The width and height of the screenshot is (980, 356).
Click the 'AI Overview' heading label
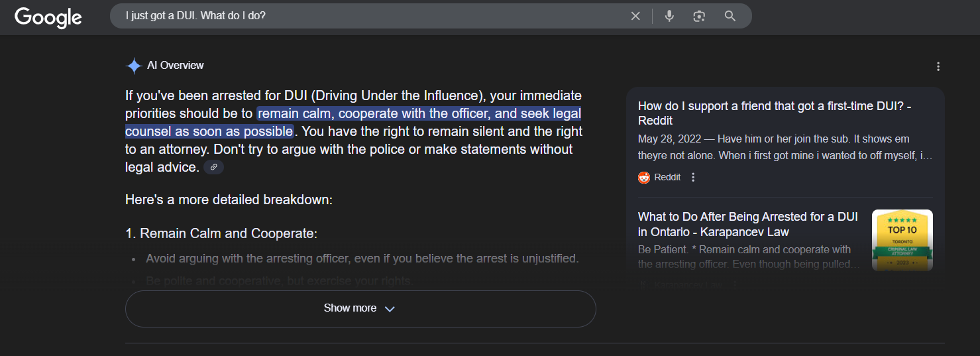[x=176, y=66]
